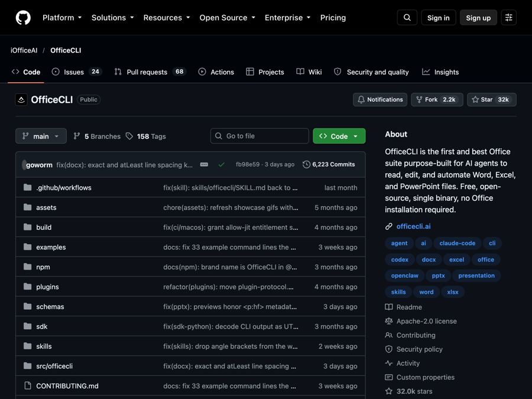Open the Apache-2.0 license link
Viewport: 532px width, 399px height.
coord(426,321)
